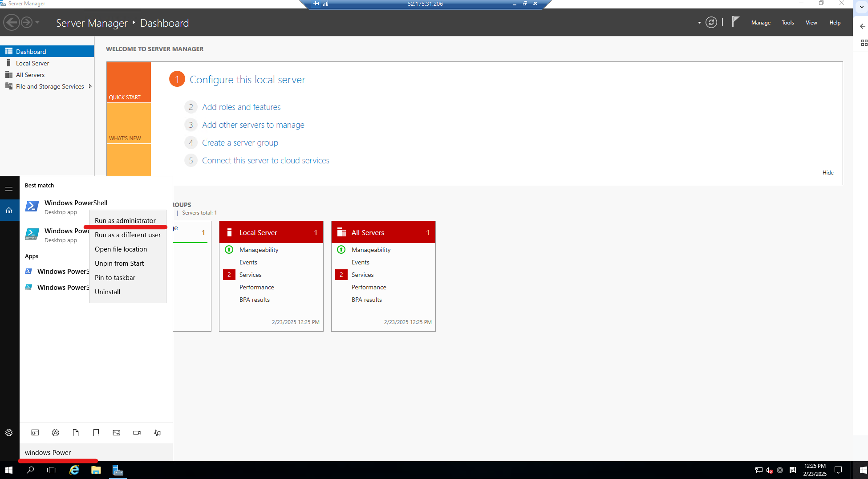Click the muted speaker icon in the tray
Screen dimensions: 868x479
click(770, 470)
